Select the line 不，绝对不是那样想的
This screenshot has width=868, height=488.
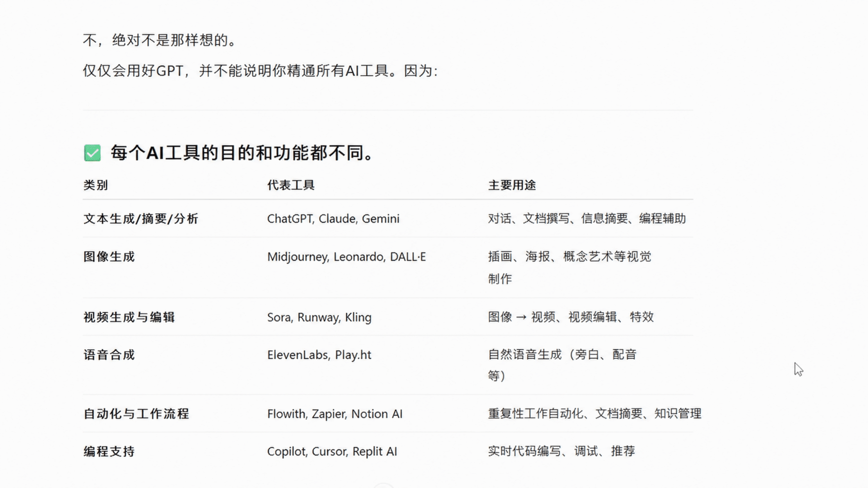click(x=160, y=40)
